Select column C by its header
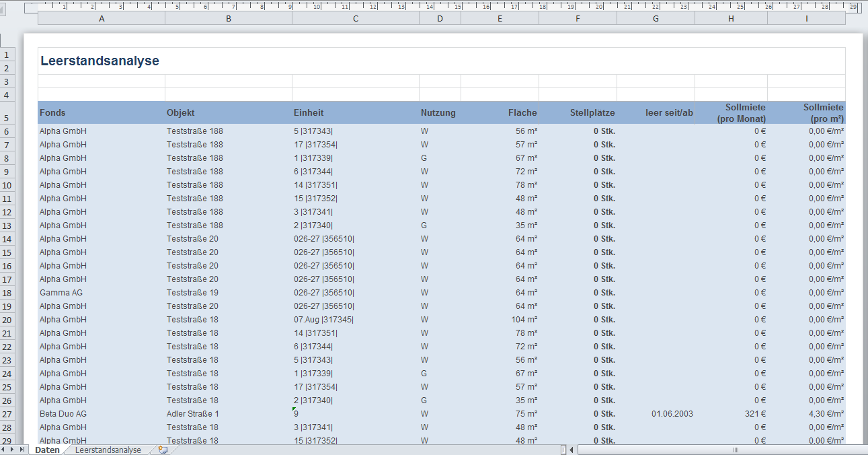This screenshot has width=868, height=455. point(356,19)
